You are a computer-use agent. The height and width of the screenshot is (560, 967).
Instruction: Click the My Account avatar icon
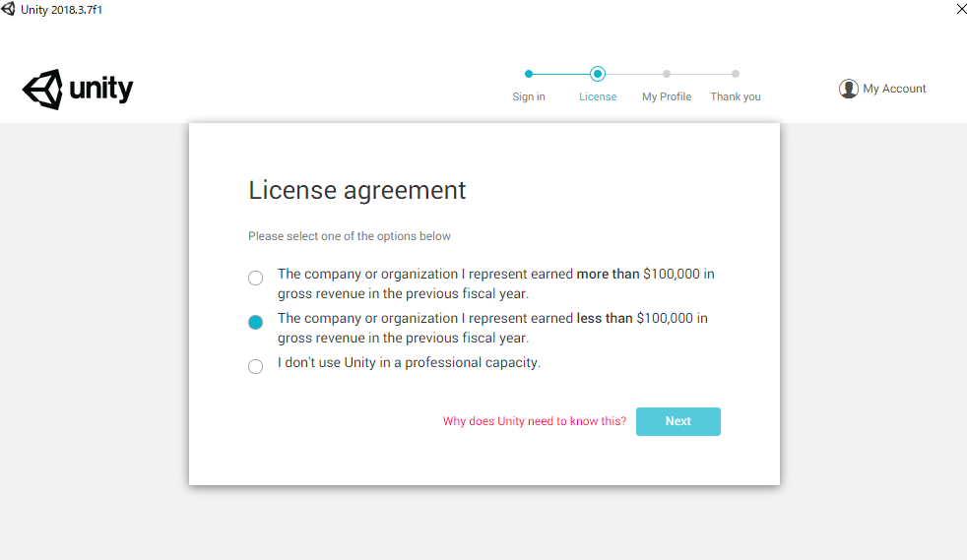click(x=849, y=89)
